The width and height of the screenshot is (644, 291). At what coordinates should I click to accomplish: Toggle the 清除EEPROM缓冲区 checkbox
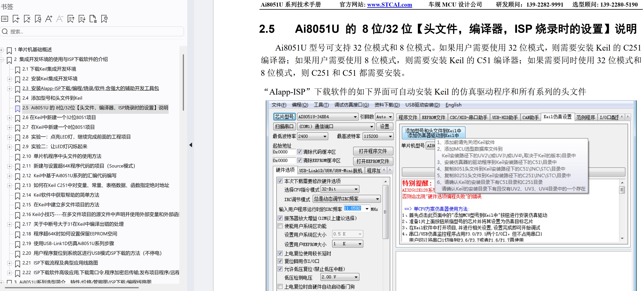(x=300, y=160)
